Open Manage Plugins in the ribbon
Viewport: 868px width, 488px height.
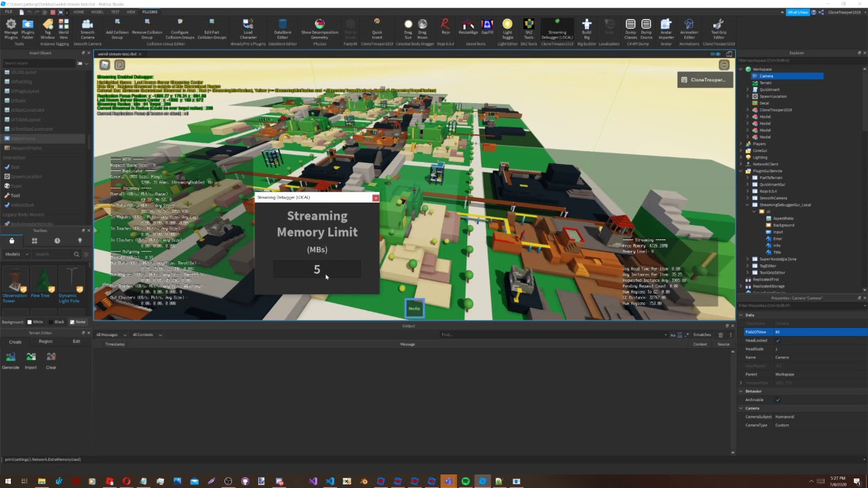point(11,28)
